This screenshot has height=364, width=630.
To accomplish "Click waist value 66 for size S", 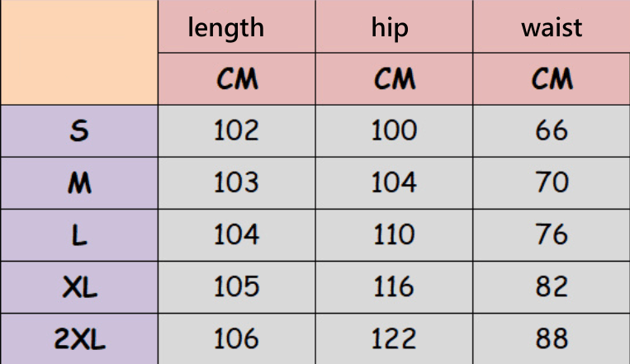I will (552, 130).
